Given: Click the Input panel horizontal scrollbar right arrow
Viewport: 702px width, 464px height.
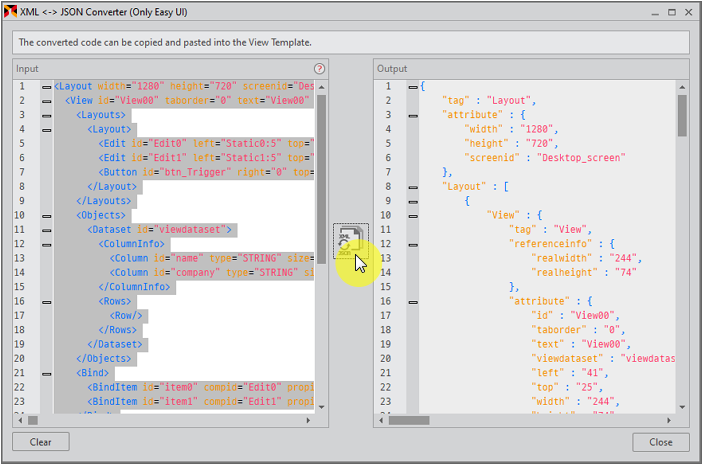Looking at the screenshot, I should click(308, 420).
